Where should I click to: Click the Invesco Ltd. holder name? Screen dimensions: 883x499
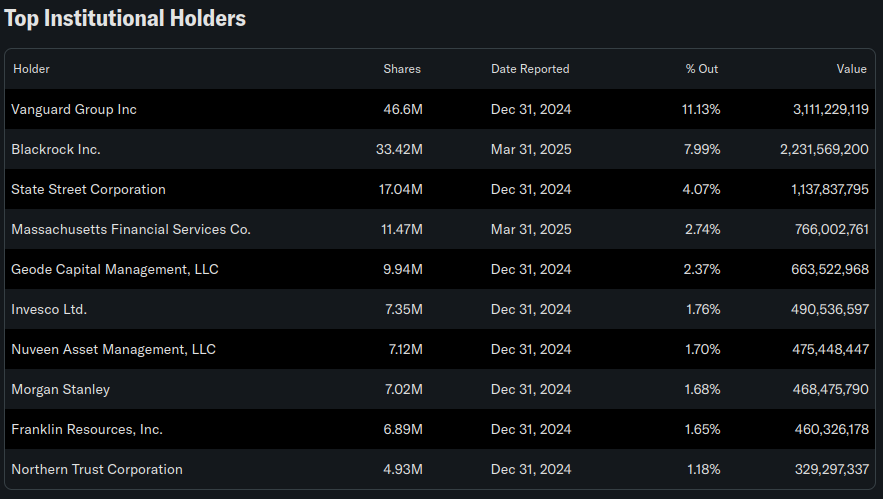pyautogui.click(x=49, y=309)
